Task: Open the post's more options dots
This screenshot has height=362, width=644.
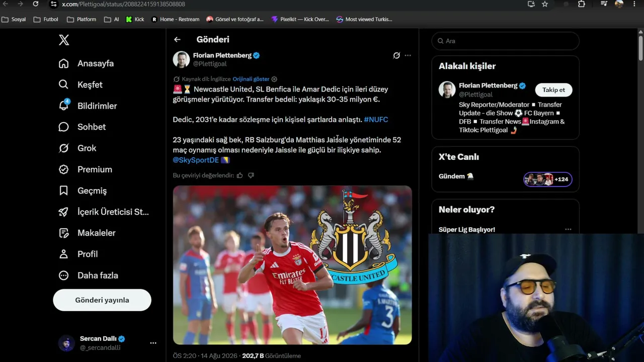Action: click(x=408, y=55)
